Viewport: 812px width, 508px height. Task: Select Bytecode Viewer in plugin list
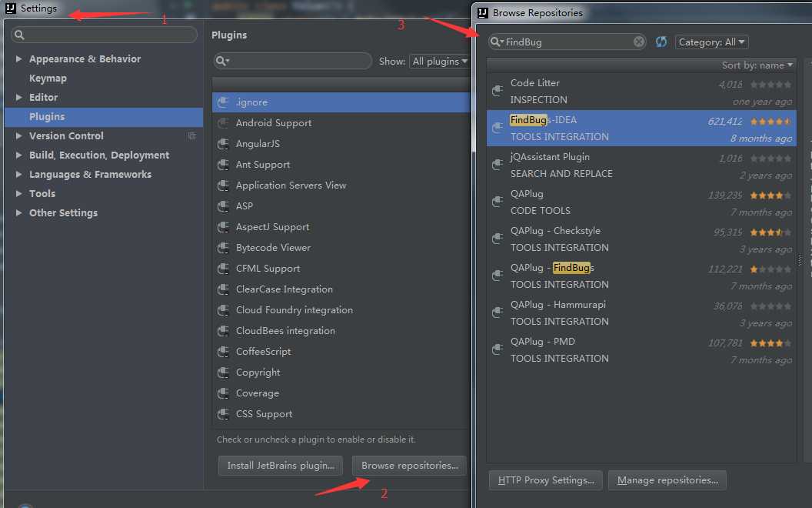tap(273, 248)
